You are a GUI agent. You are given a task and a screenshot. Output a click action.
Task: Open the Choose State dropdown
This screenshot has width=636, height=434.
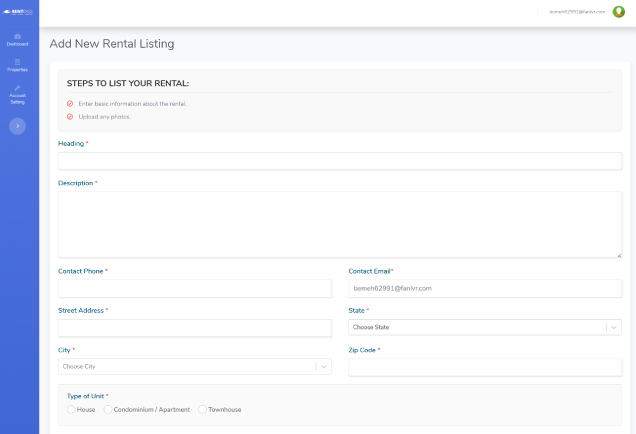(476, 327)
